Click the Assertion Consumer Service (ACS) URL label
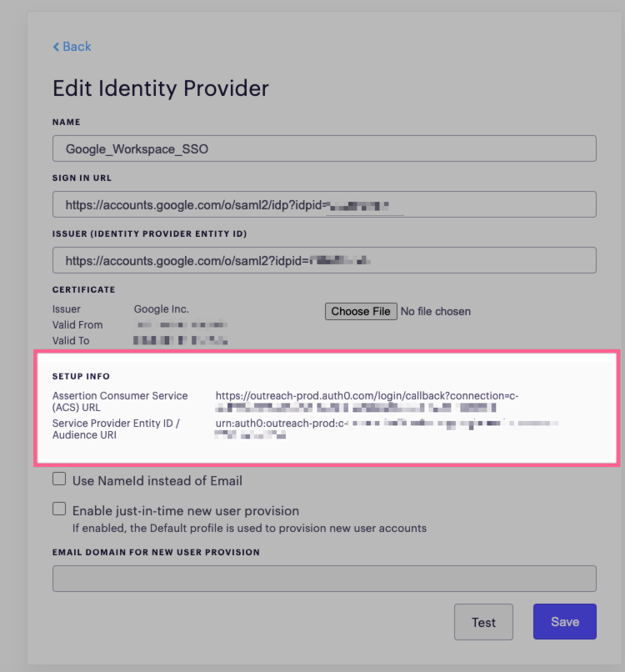625x672 pixels. (120, 401)
